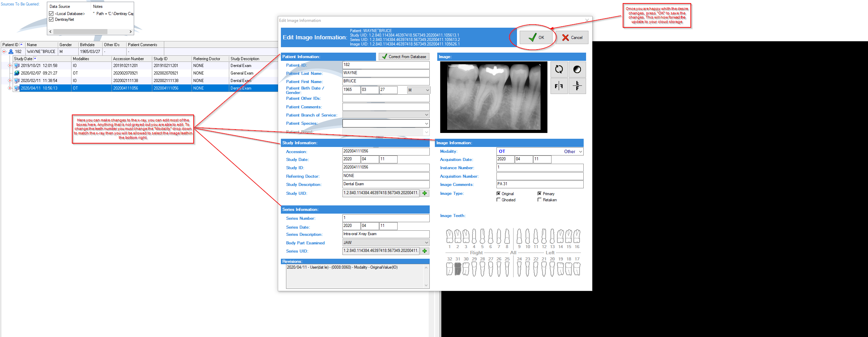
Task: Click the rotate image icon
Action: coord(559,69)
